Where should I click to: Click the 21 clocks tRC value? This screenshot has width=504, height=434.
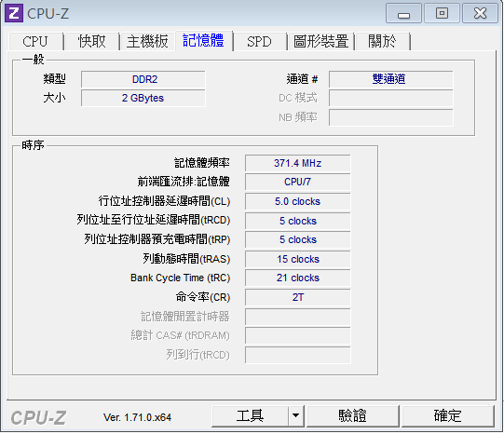[297, 278]
